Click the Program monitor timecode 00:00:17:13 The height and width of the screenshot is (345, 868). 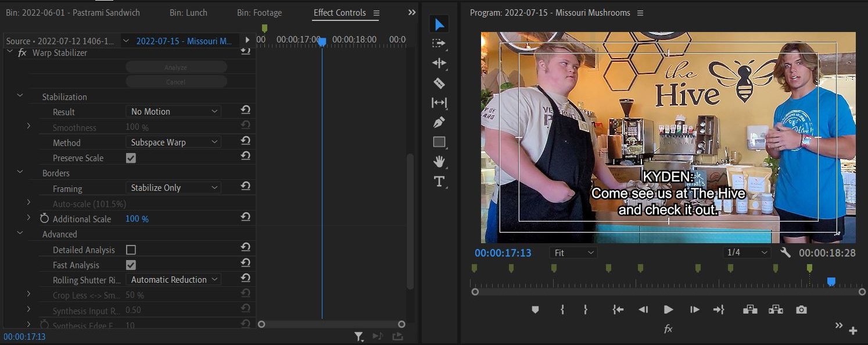503,252
